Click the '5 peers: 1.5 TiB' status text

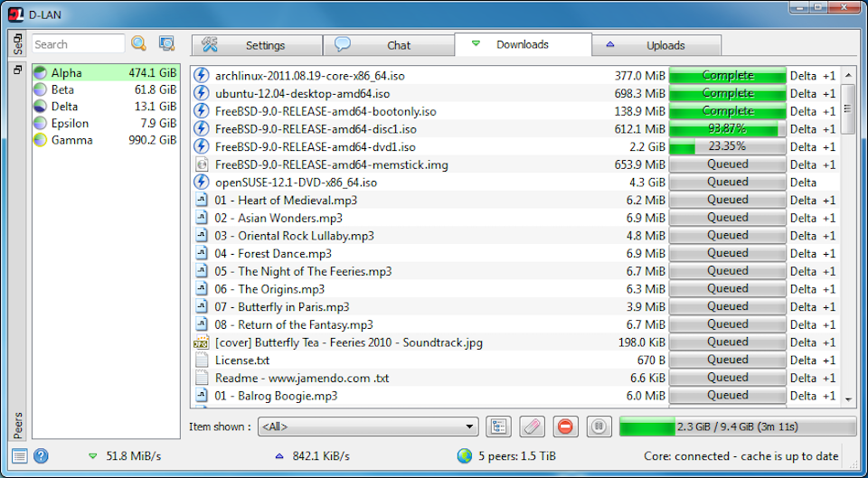(516, 456)
